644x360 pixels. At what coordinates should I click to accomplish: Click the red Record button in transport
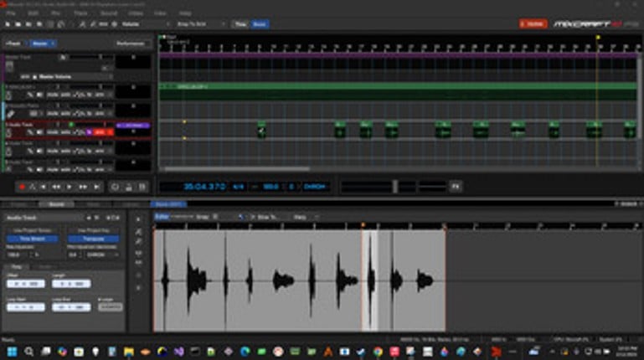(23, 187)
